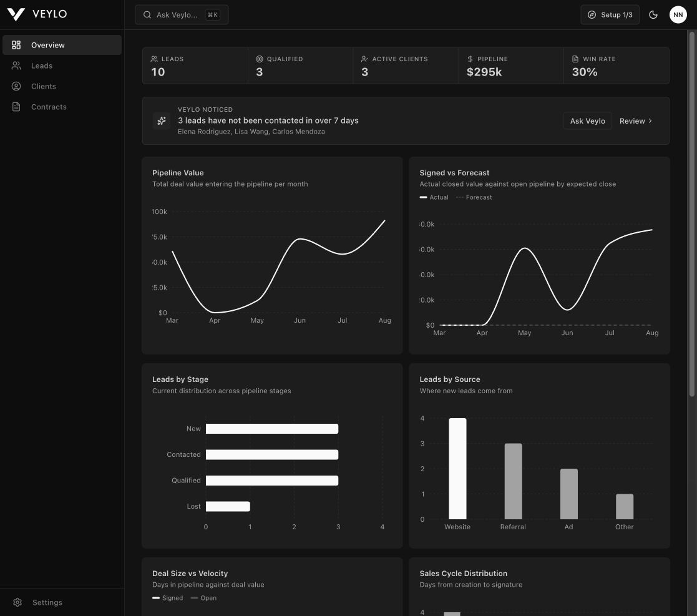The height and width of the screenshot is (616, 697).
Task: Click the Other source bar
Action: point(625,506)
